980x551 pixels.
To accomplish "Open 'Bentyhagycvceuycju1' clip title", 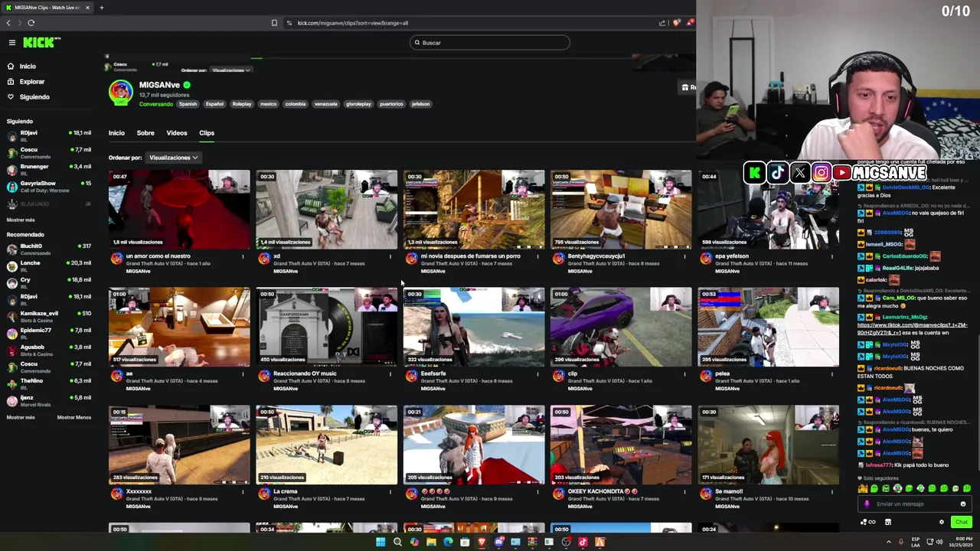I will [x=596, y=256].
